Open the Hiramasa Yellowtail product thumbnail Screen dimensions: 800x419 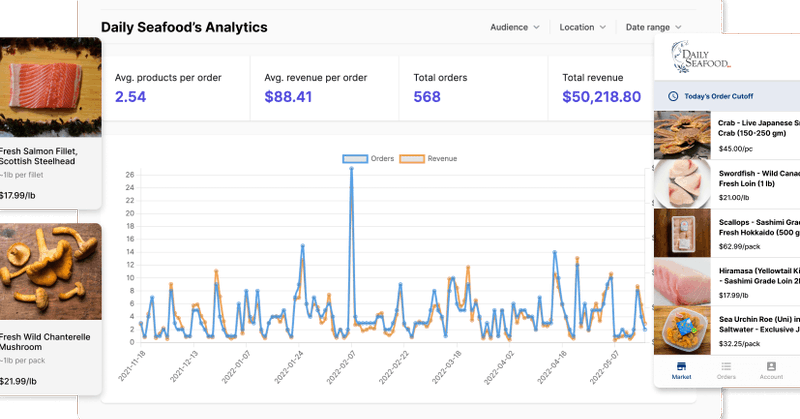(682, 281)
